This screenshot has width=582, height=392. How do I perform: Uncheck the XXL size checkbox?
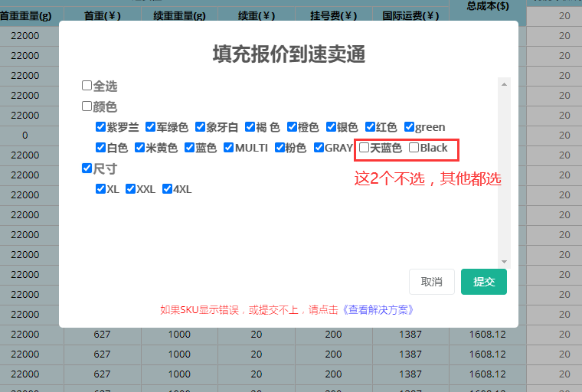pyautogui.click(x=130, y=189)
